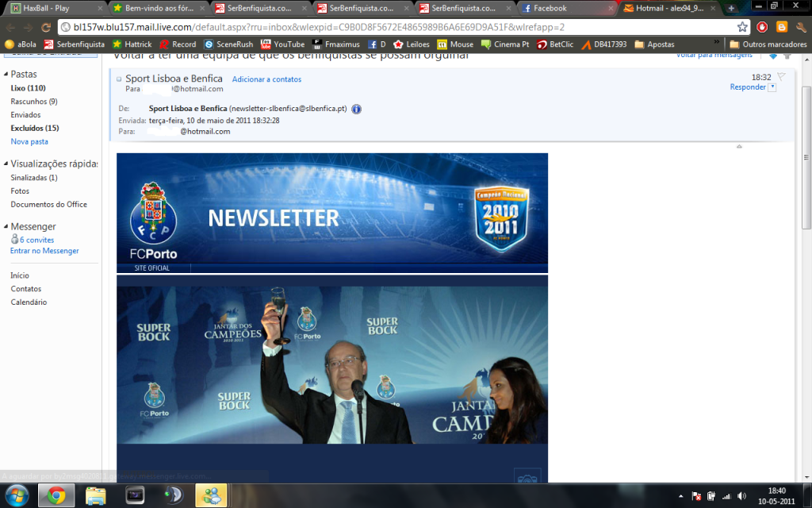Open the Blogger extension icon

(x=780, y=27)
